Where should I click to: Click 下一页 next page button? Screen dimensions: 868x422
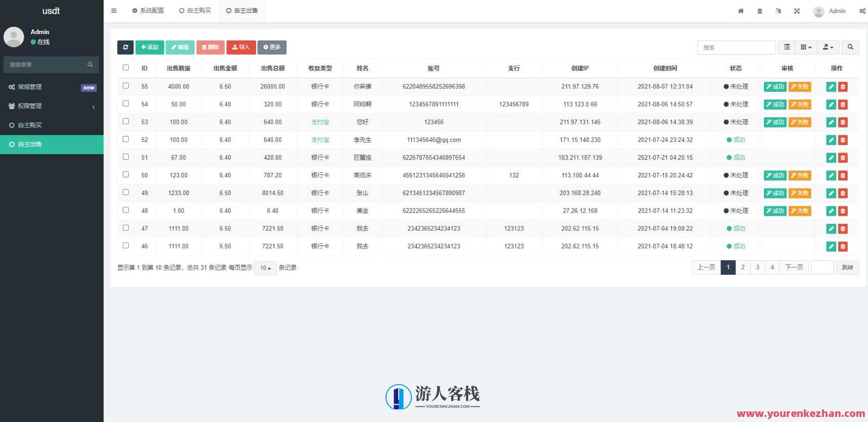(x=794, y=267)
